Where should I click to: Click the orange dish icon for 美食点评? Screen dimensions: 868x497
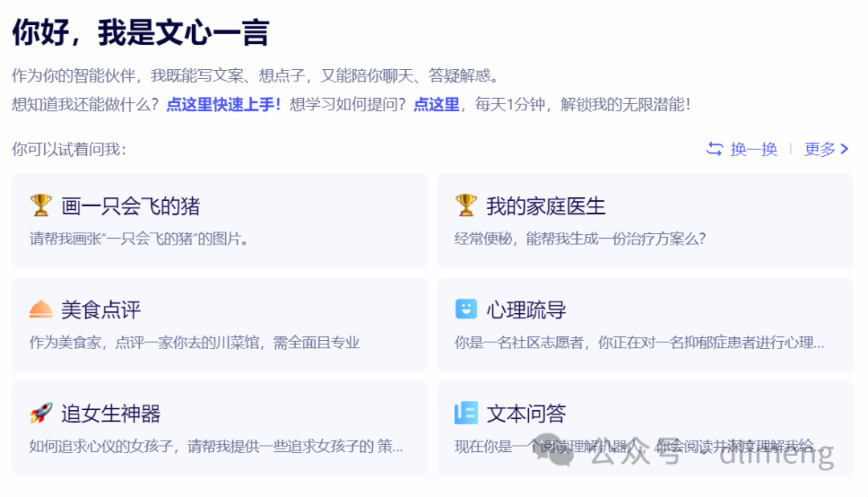41,310
